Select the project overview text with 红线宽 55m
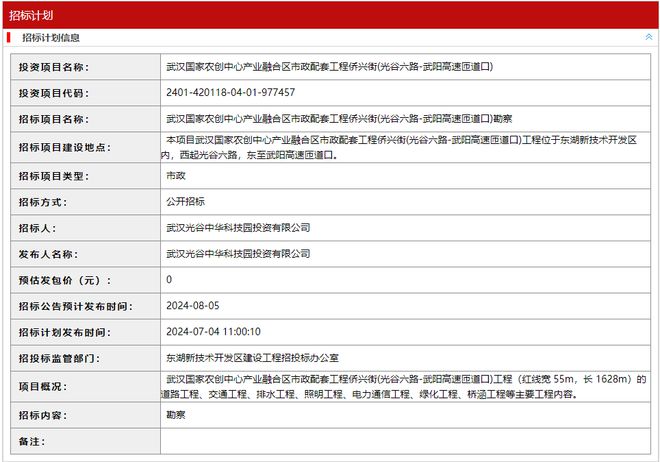Screen dimensions: 660x462 point(404,387)
